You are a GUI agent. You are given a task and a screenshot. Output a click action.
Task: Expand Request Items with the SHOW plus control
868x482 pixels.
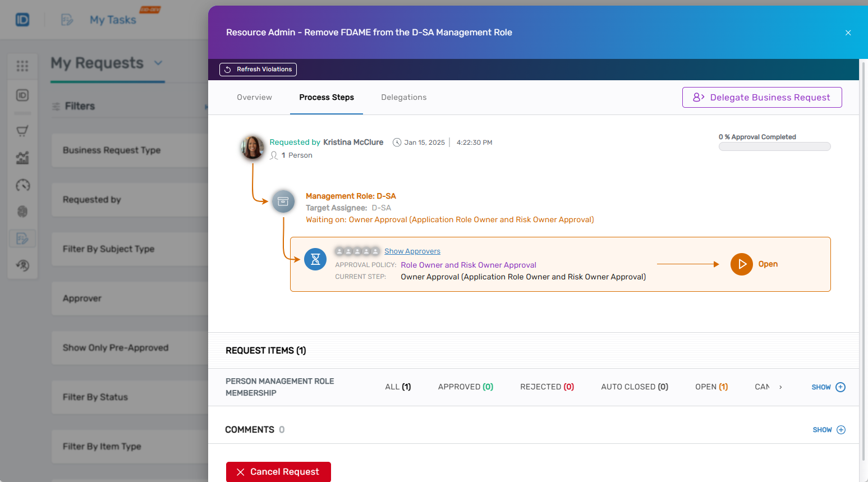[x=829, y=387]
